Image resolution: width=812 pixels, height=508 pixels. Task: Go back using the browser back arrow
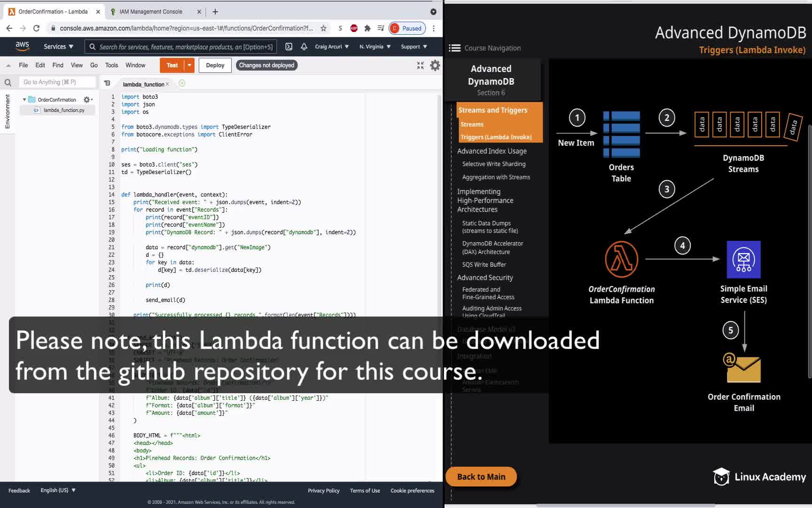point(9,28)
